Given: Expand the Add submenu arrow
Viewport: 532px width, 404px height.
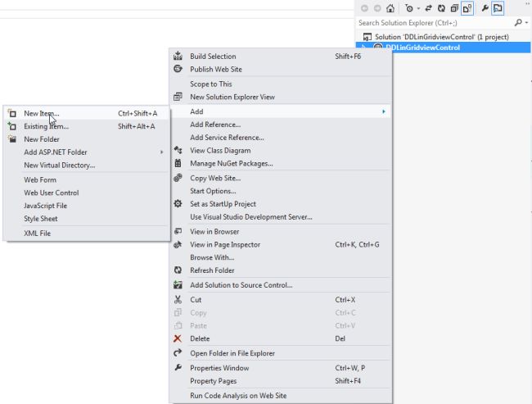Looking at the screenshot, I should 384,111.
